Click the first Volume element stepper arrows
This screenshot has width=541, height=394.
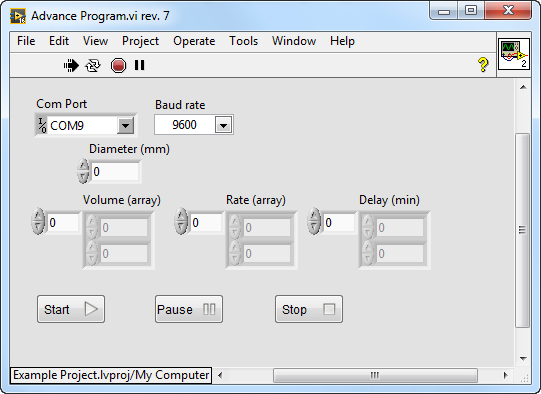click(92, 227)
